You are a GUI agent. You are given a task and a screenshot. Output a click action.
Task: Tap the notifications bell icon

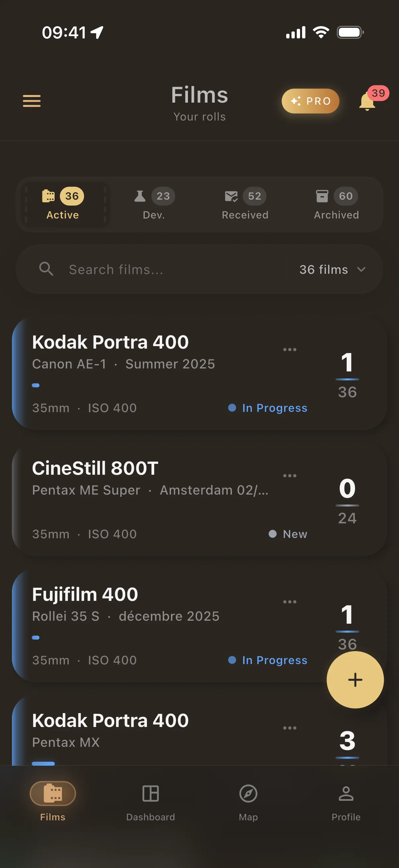point(367,101)
